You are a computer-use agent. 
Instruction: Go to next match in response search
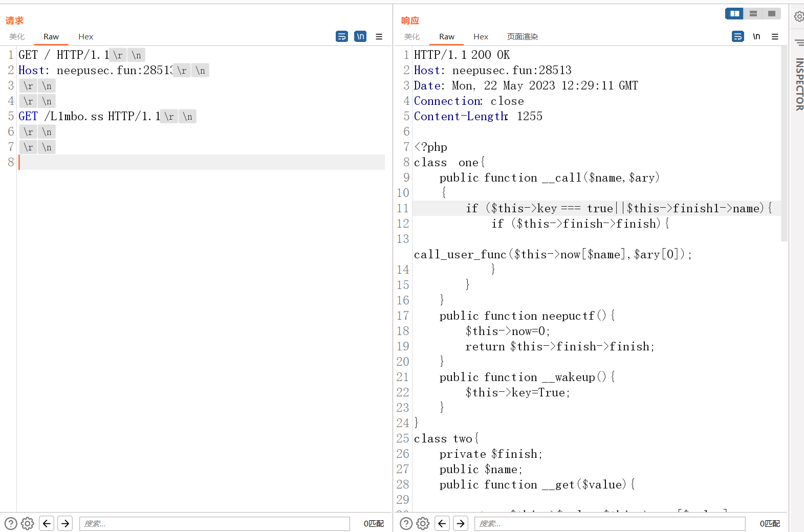coord(461,523)
